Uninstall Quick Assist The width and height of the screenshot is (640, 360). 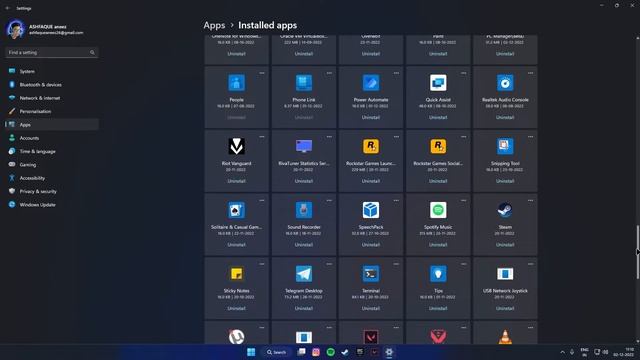pos(438,118)
